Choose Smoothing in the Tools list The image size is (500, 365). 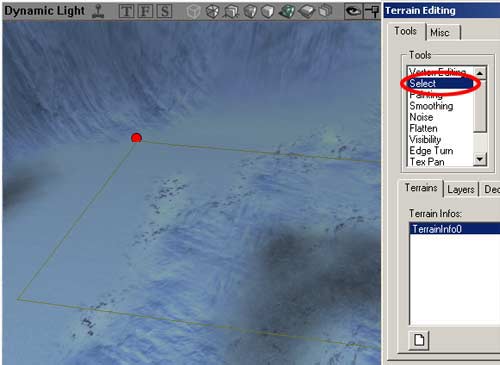[431, 106]
